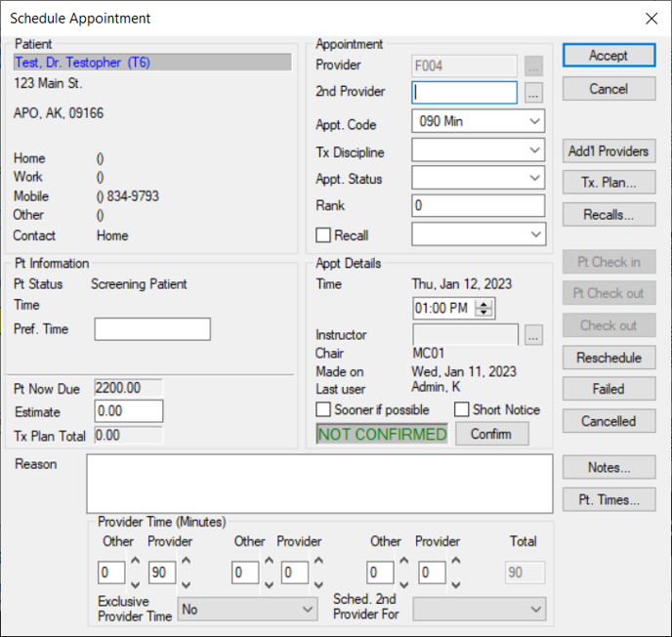Open 2nd Provider lookup ellipsis button
672x637 pixels.
pos(533,93)
